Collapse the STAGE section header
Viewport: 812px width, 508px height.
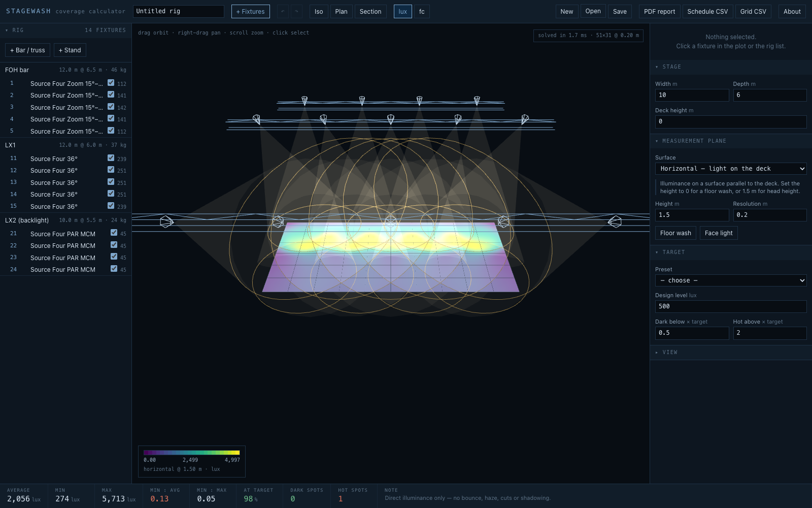pos(731,67)
